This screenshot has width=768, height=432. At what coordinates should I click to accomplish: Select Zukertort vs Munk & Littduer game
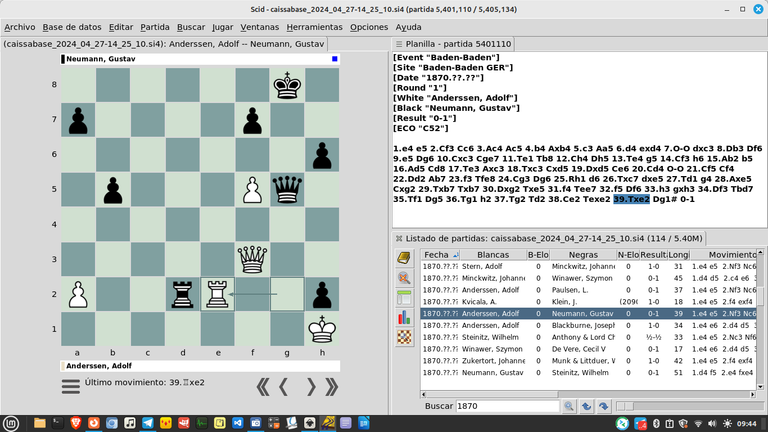point(588,361)
